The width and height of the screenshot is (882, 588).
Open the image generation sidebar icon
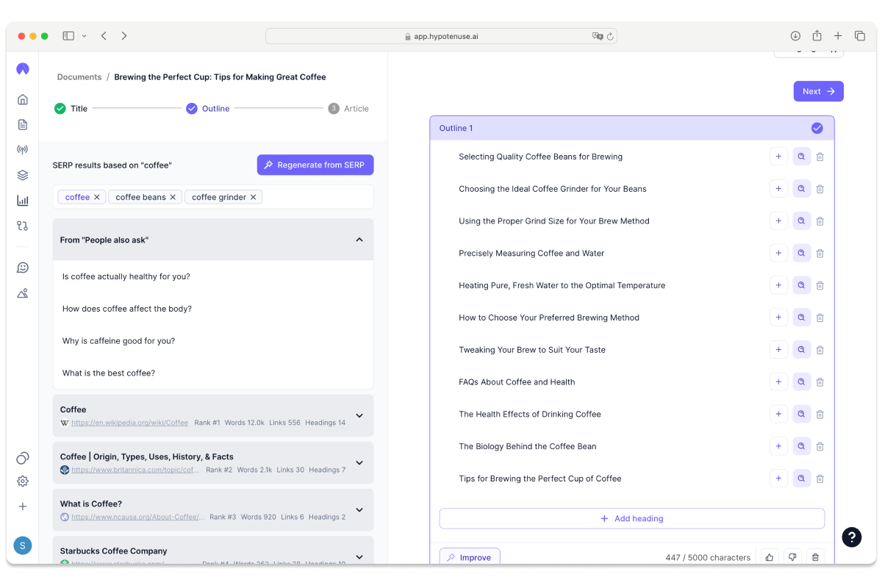coord(22,293)
